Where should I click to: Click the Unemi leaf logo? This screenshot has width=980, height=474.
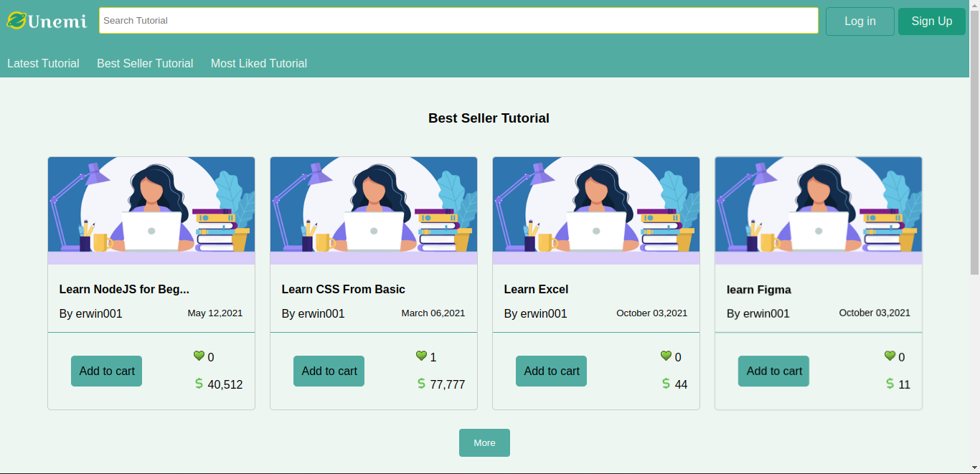pyautogui.click(x=17, y=21)
